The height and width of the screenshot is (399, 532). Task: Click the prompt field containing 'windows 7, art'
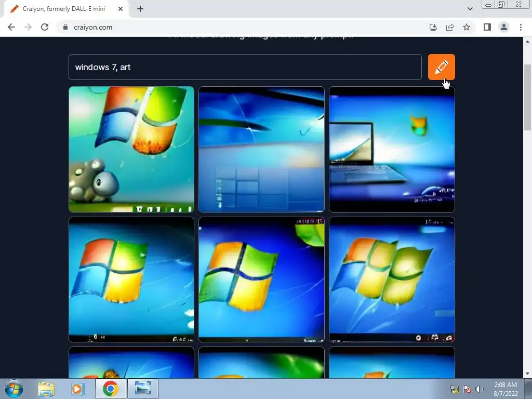(x=245, y=67)
